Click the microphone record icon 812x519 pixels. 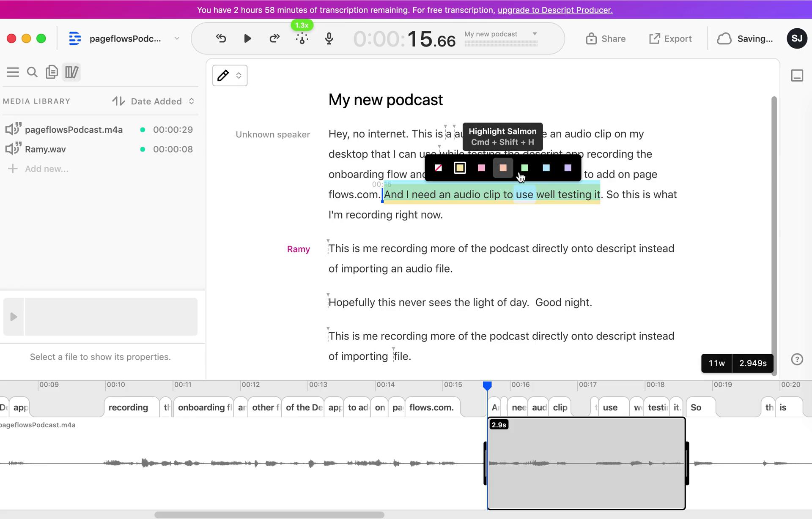(x=329, y=38)
